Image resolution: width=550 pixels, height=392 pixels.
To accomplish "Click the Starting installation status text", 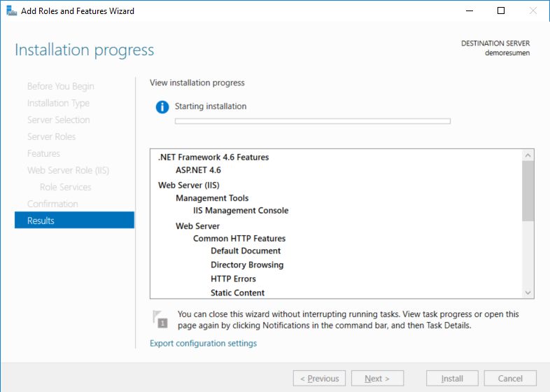I will [x=211, y=106].
